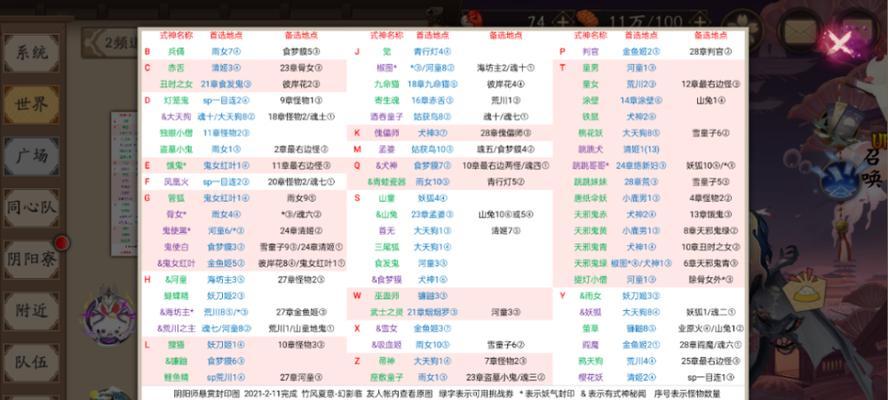Close the overlay with glowing X
Image resolution: width=888 pixels, height=400 pixels.
839,42
